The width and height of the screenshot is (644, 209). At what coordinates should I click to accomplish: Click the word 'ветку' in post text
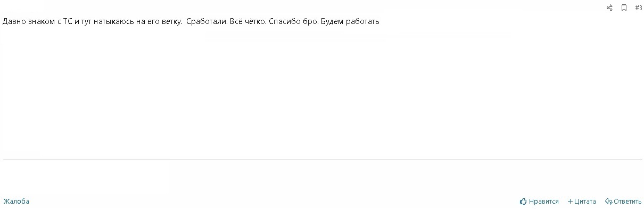(172, 22)
